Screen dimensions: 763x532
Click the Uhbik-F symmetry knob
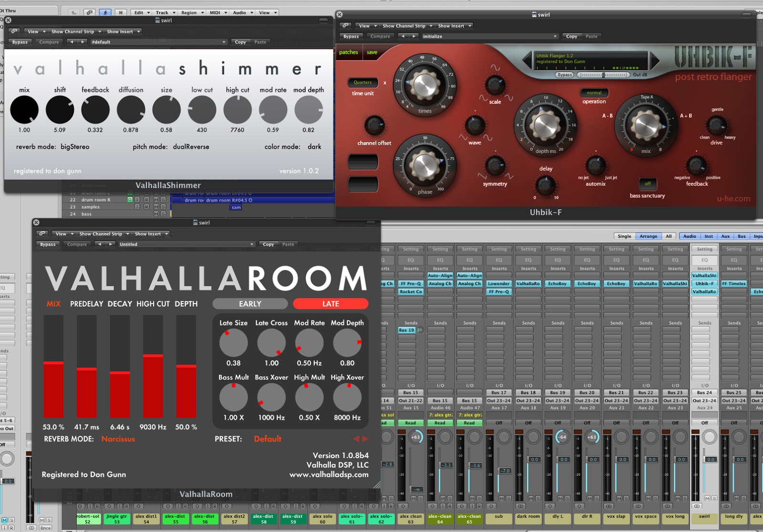point(495,166)
